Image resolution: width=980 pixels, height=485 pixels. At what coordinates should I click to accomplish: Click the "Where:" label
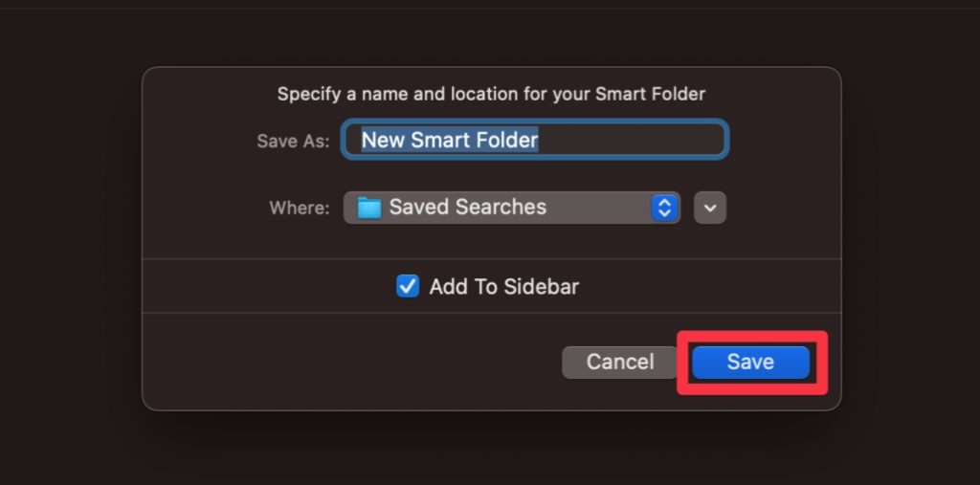[x=300, y=208]
